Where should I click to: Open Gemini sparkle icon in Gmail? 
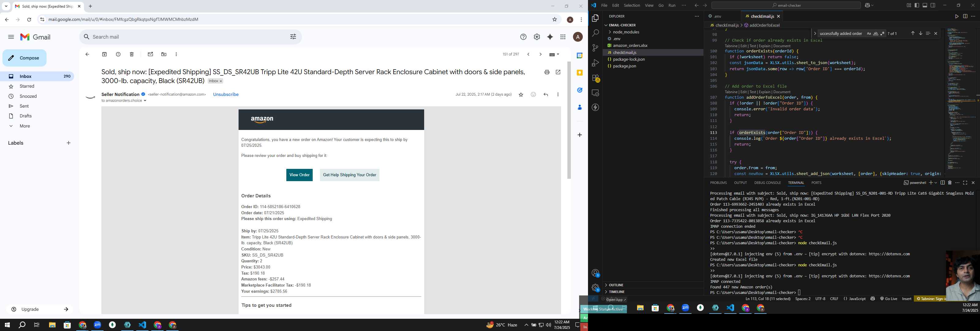pyautogui.click(x=550, y=37)
